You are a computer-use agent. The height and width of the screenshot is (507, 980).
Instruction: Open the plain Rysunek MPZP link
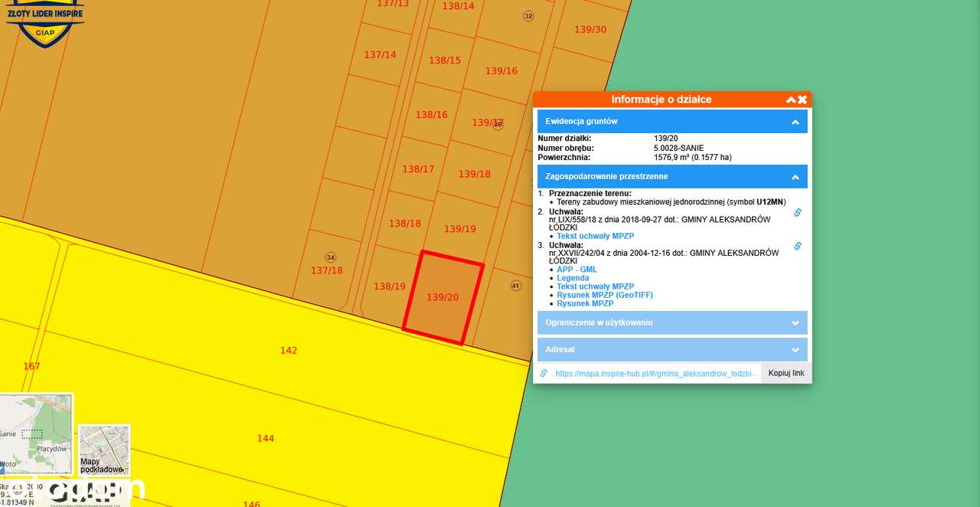pyautogui.click(x=585, y=303)
